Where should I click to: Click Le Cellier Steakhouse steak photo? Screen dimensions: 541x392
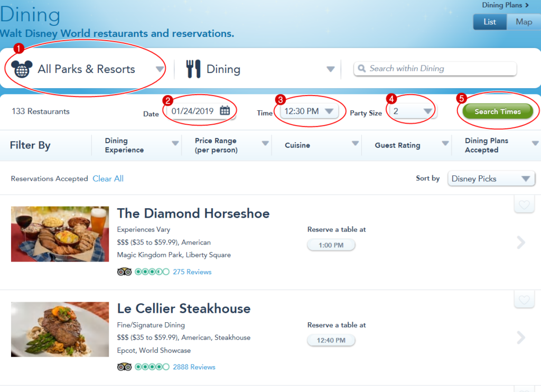(60, 330)
